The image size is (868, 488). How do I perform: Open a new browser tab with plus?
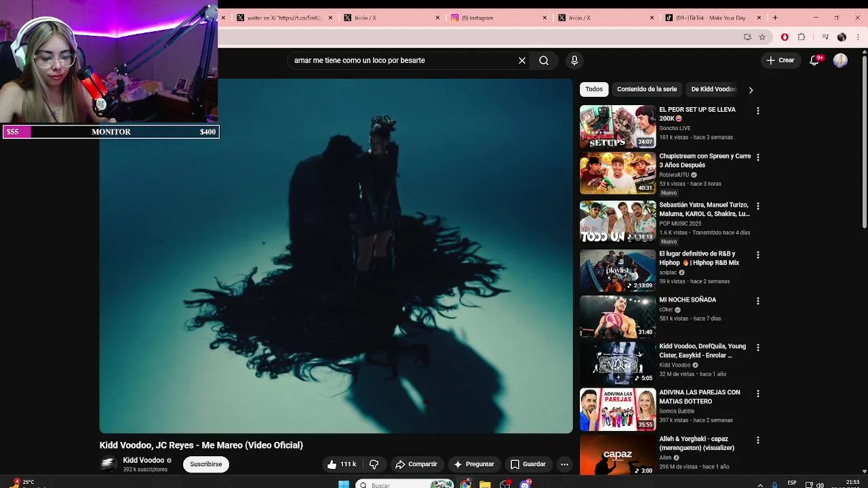pyautogui.click(x=775, y=18)
